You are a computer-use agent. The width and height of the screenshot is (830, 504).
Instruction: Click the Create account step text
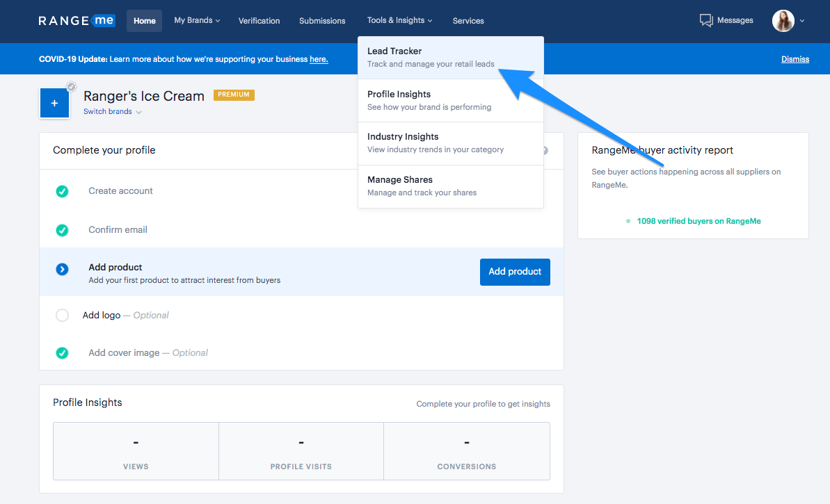point(120,191)
